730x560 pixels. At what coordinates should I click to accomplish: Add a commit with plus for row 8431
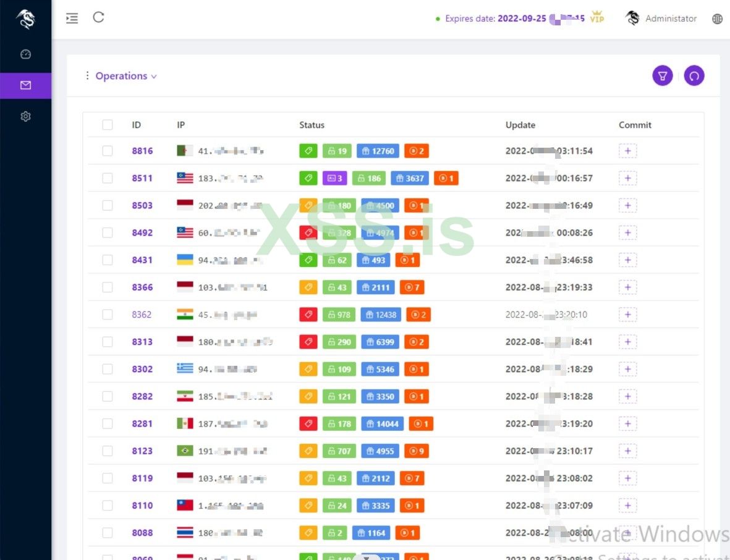pyautogui.click(x=627, y=260)
